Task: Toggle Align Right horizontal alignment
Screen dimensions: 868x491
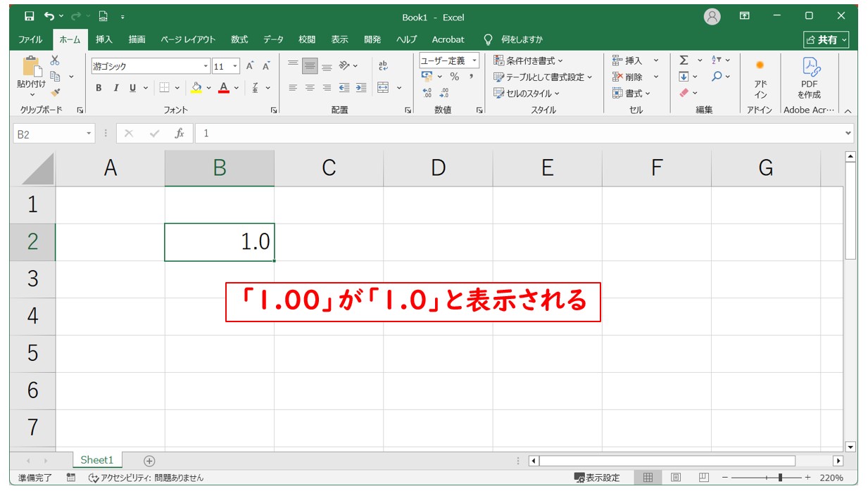Action: (327, 88)
